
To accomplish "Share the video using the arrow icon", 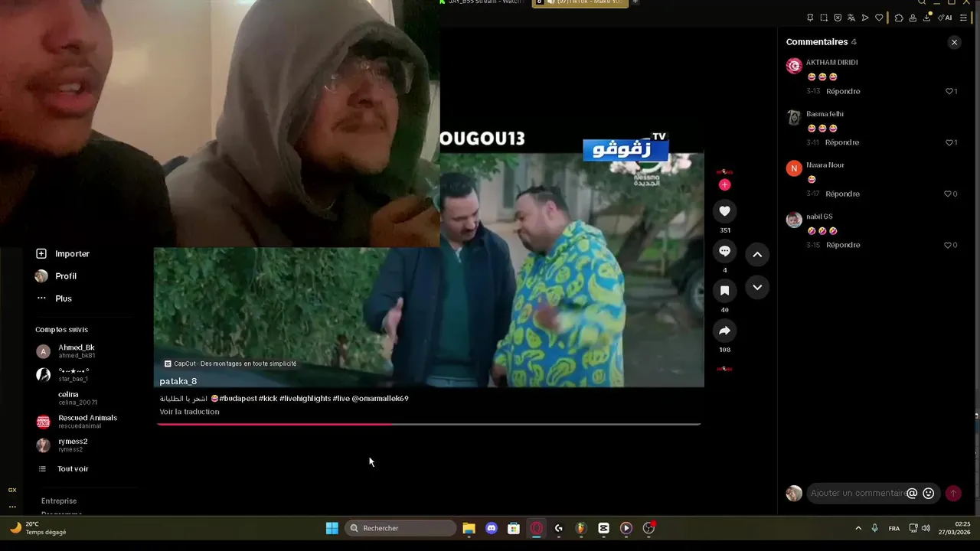I will (x=724, y=331).
